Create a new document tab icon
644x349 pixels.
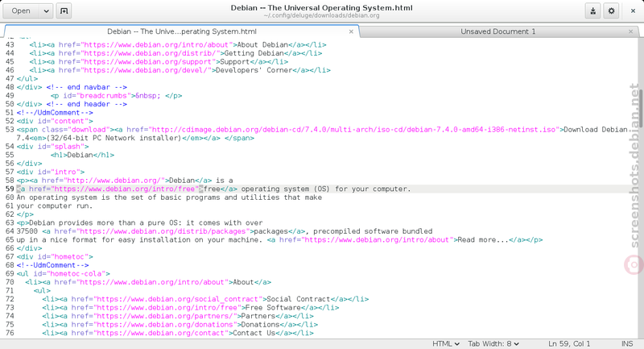[64, 11]
